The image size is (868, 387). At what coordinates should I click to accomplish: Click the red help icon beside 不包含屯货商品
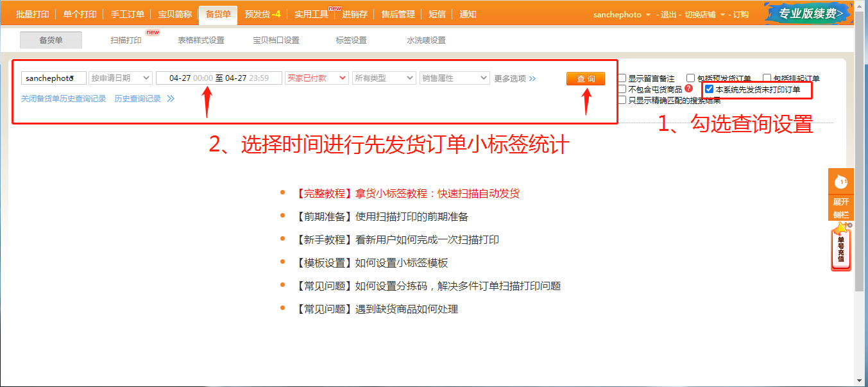(688, 89)
